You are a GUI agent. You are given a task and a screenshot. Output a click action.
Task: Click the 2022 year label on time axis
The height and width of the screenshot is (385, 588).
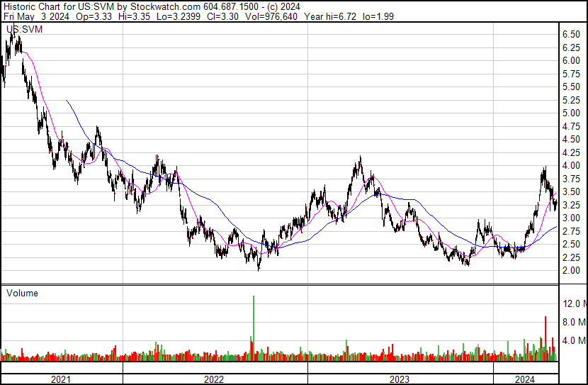point(214,379)
